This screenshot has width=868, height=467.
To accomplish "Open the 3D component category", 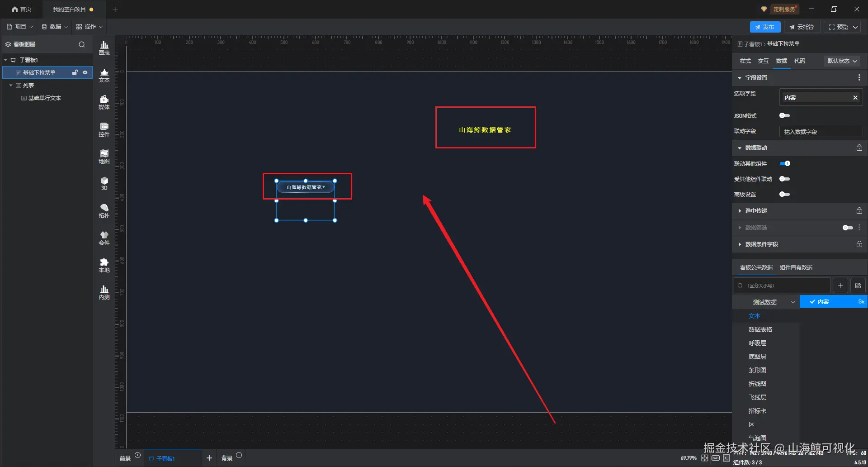I will (104, 183).
